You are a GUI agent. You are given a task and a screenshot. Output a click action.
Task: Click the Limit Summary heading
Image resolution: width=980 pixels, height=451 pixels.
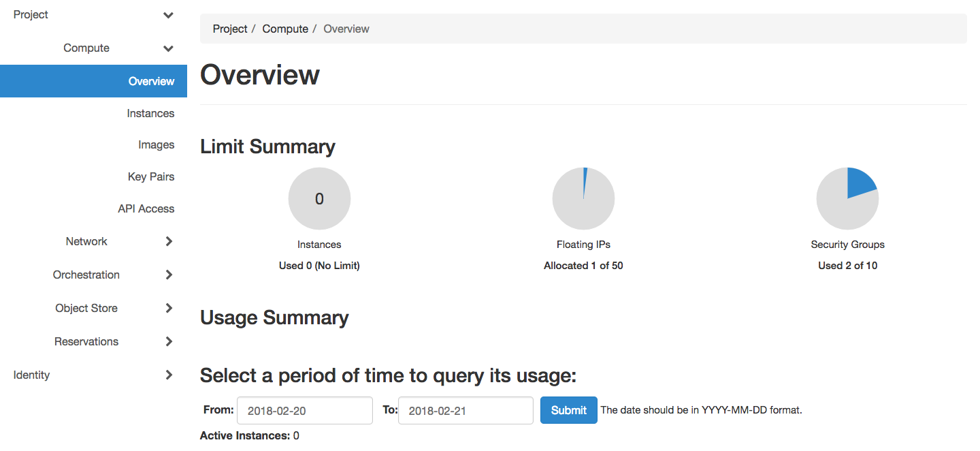[x=267, y=146]
